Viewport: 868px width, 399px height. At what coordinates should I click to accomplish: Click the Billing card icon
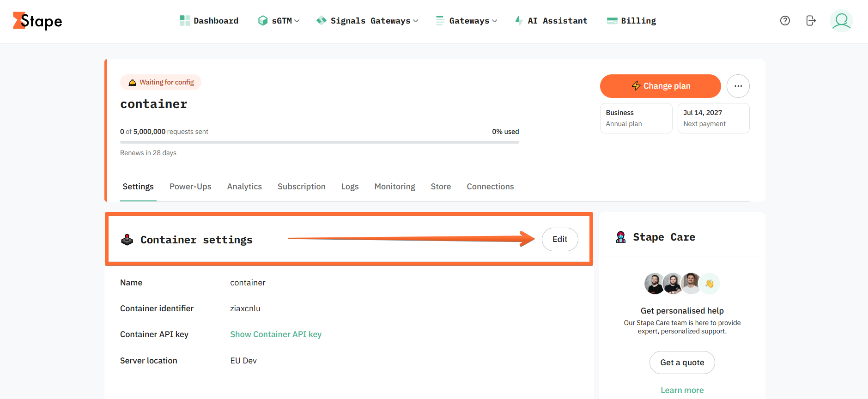pyautogui.click(x=612, y=21)
